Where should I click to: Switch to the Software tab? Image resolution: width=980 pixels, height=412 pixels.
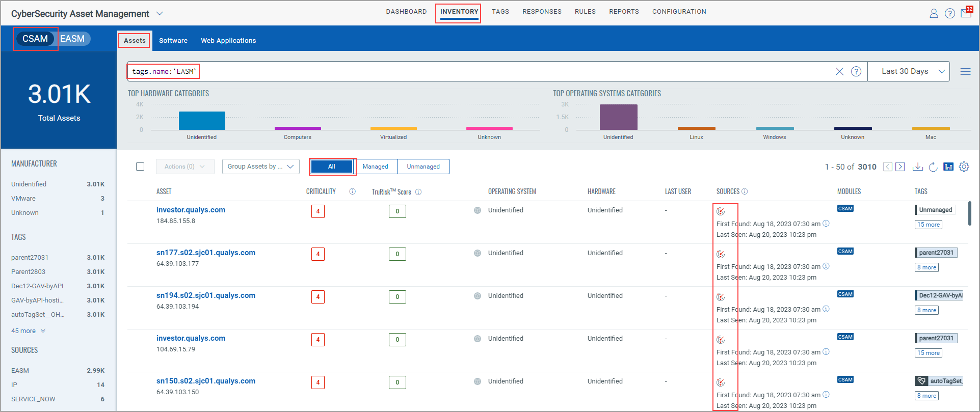(173, 40)
